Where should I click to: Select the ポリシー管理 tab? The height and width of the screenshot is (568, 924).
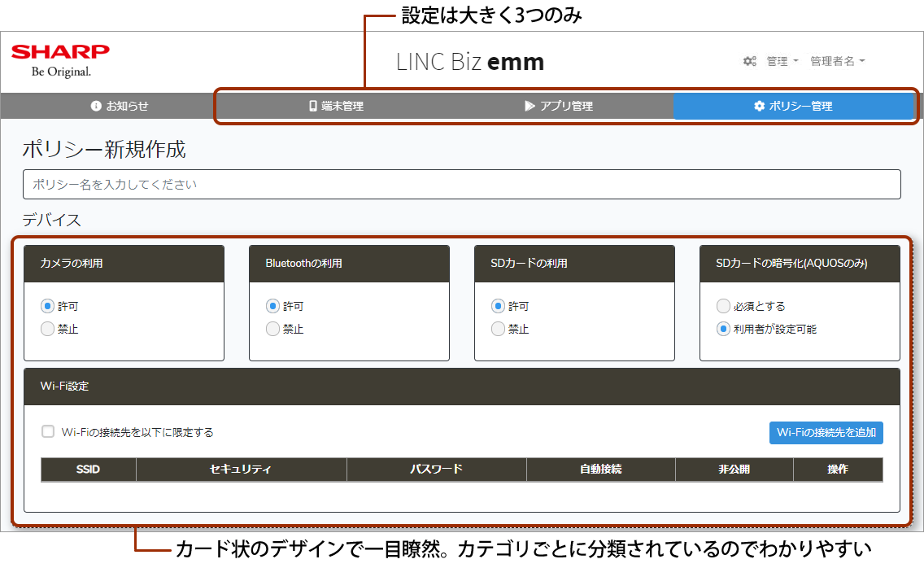793,106
